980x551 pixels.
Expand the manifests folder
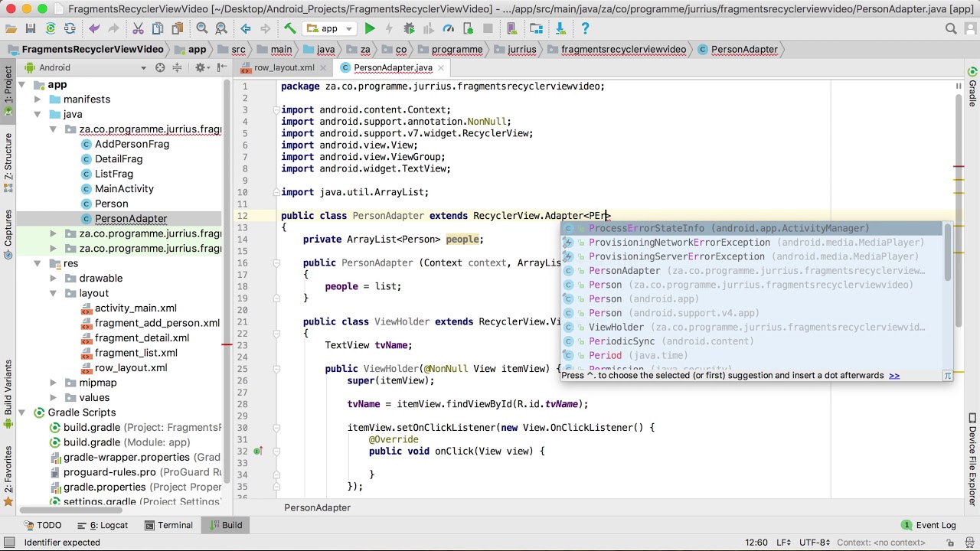38,99
